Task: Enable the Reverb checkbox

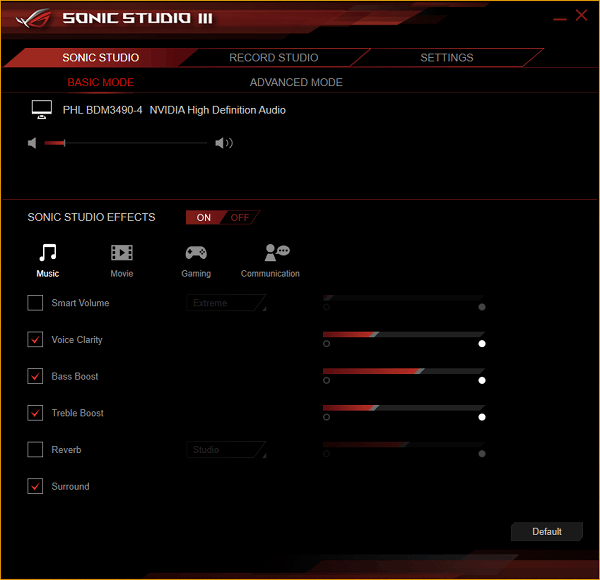Action: pyautogui.click(x=35, y=450)
